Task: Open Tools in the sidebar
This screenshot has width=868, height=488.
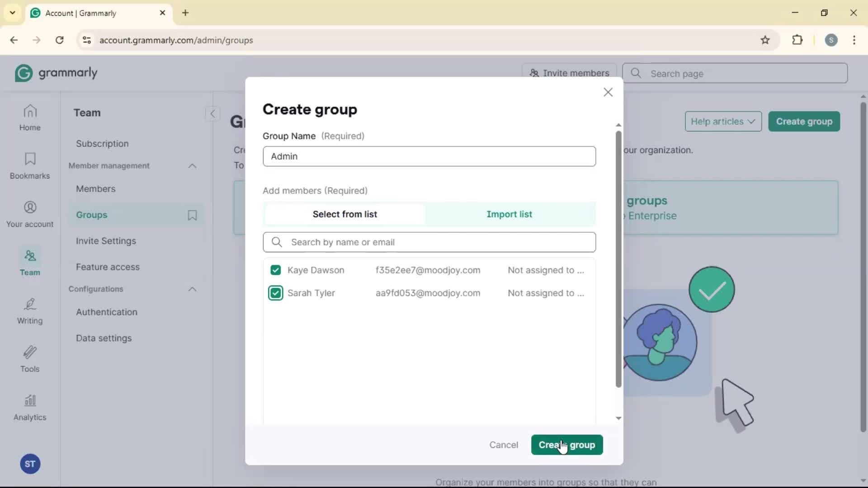Action: click(30, 359)
